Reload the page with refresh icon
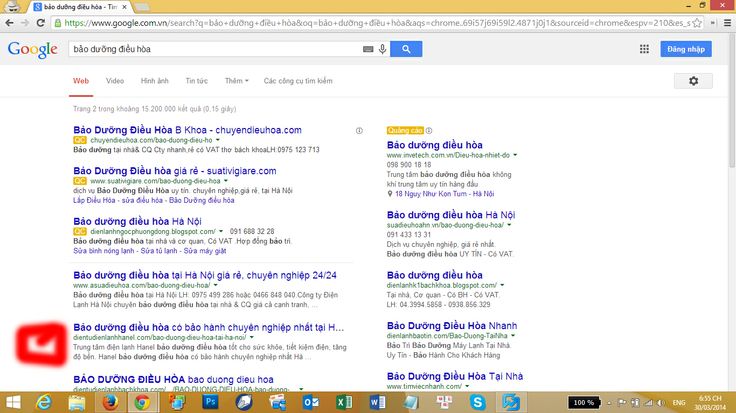 [x=41, y=23]
